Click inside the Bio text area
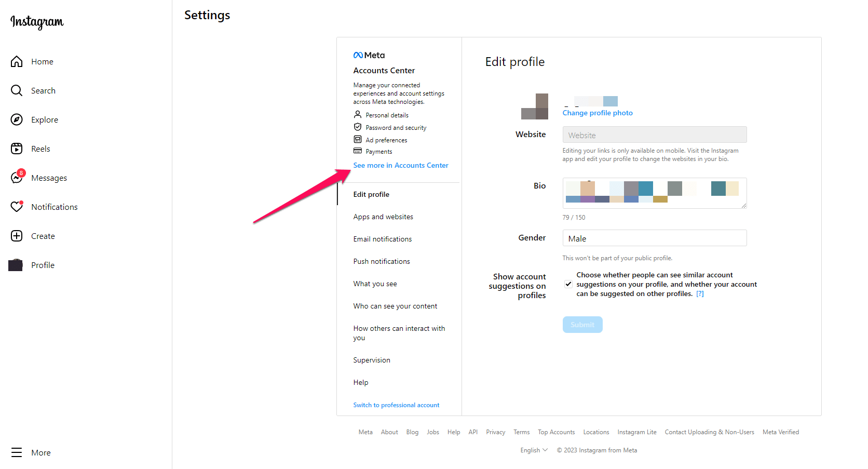This screenshot has width=868, height=469. tap(654, 193)
